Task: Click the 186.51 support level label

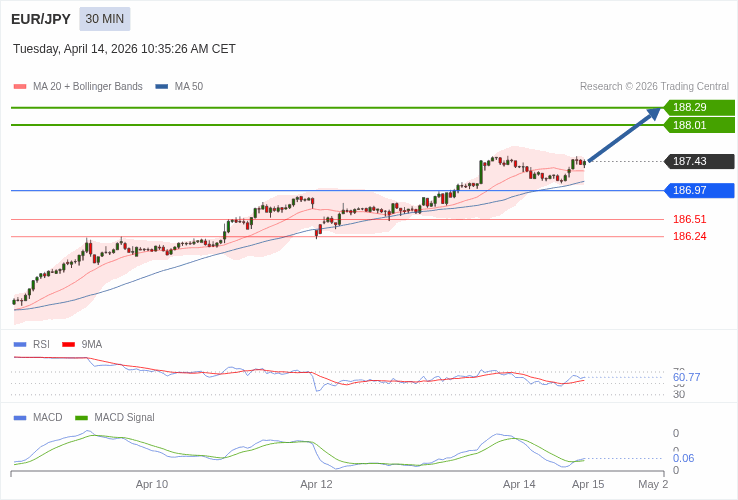Action: click(689, 219)
